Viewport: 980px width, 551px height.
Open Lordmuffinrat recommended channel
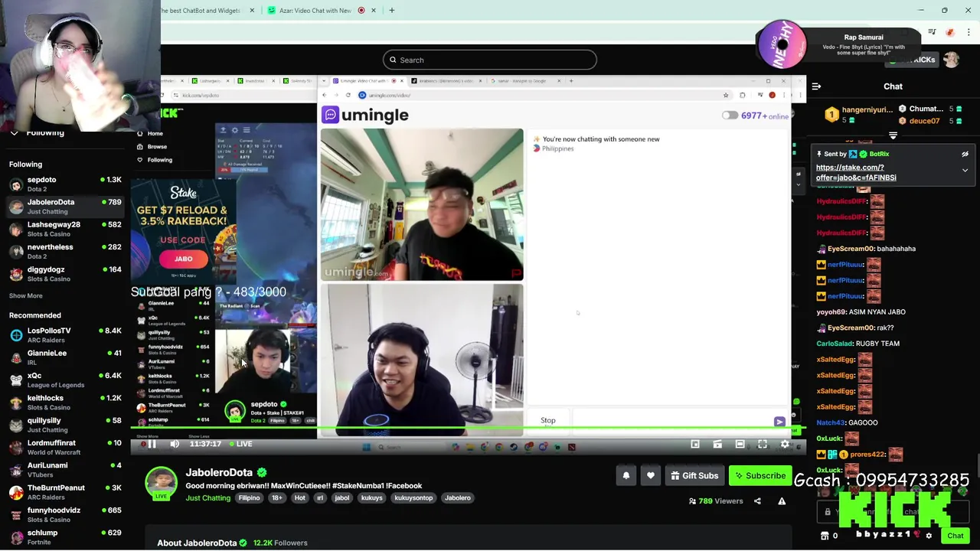65,447
